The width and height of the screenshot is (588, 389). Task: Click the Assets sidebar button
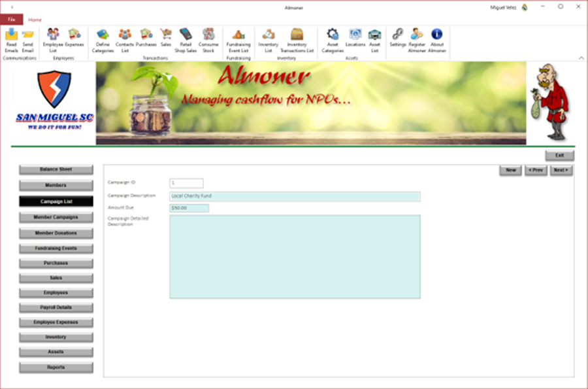point(56,352)
